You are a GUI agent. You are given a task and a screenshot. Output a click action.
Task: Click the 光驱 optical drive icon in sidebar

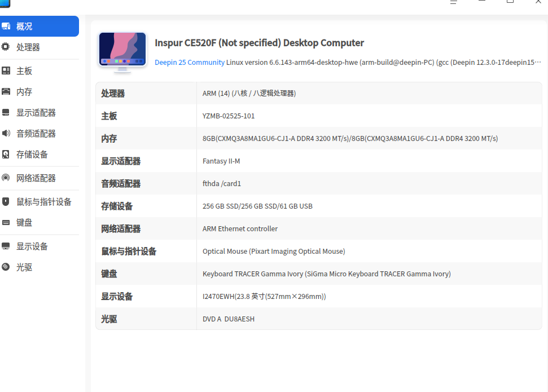tap(6, 267)
